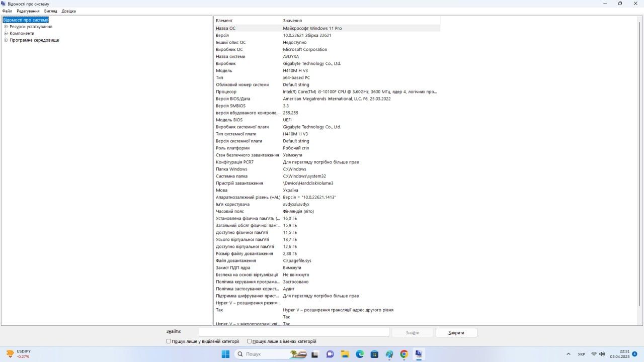Click the x64-based PC value
Screen dimensions: 644x362
coord(296,77)
